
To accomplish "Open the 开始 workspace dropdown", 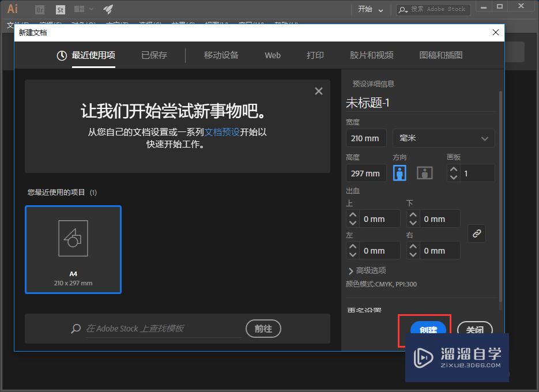I will [371, 9].
